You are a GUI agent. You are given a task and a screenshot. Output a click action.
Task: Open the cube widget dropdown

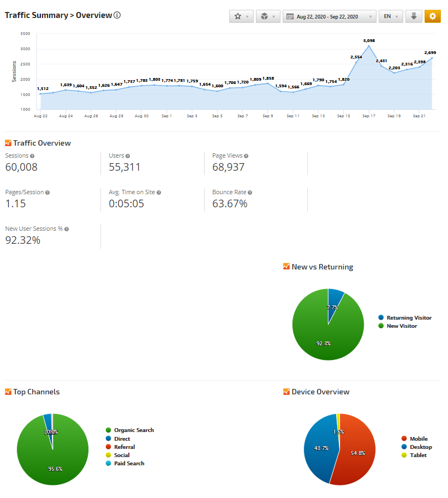(268, 16)
